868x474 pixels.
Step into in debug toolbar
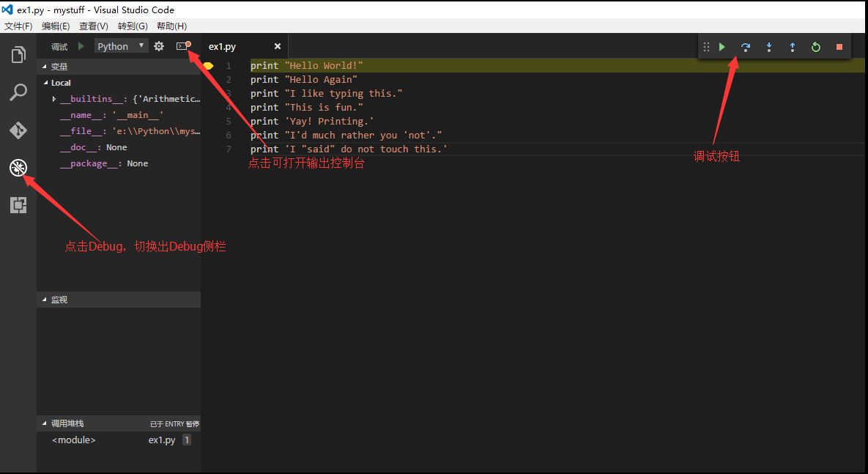pyautogui.click(x=769, y=47)
